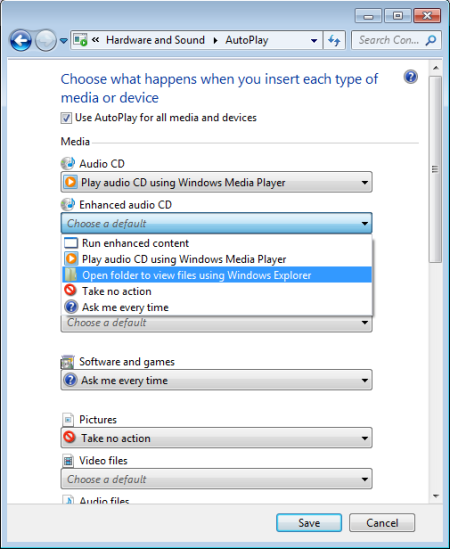The image size is (450, 549).
Task: Click the Control Panel icon in address bar
Action: click(x=80, y=40)
